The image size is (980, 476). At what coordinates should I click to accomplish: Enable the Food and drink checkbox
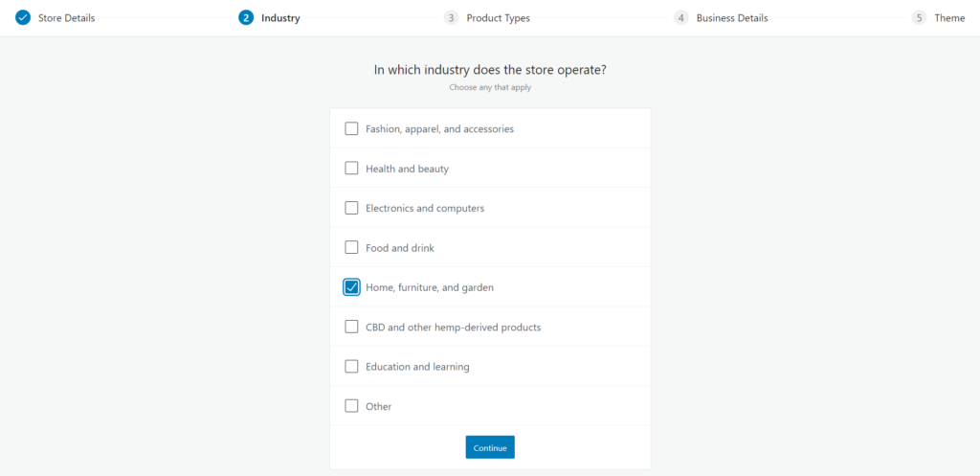point(351,247)
